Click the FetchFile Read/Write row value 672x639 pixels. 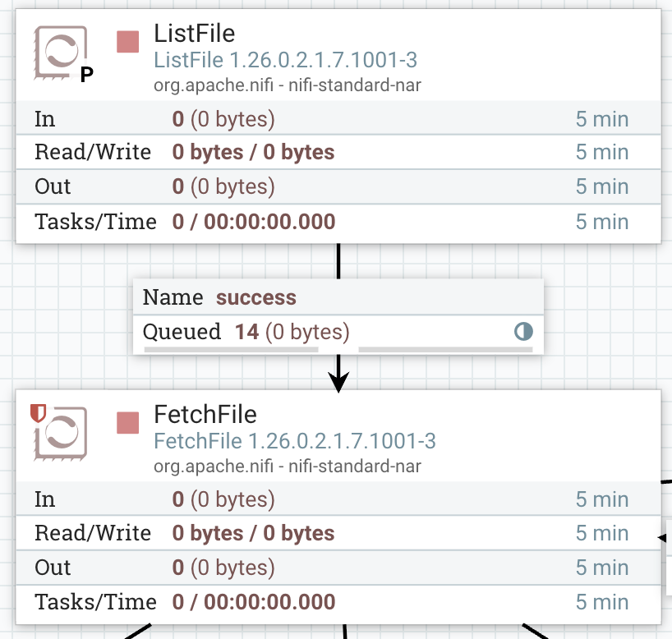(x=253, y=533)
